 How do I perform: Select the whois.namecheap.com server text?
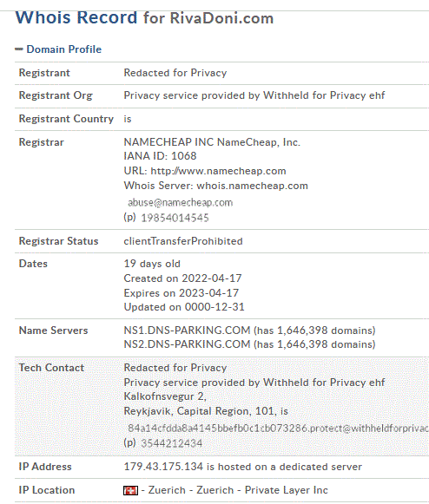tap(252, 186)
